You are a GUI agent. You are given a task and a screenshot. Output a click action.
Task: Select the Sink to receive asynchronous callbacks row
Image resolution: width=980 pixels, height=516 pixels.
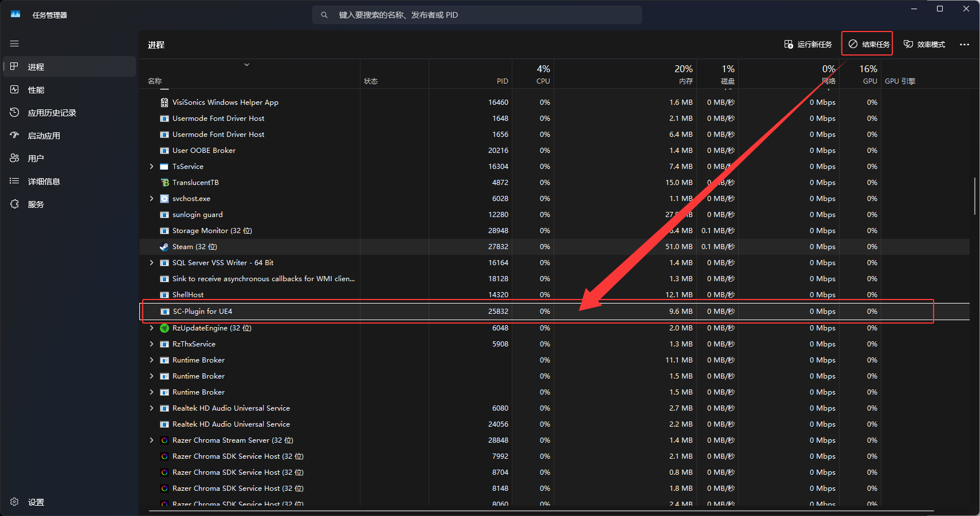pos(554,279)
